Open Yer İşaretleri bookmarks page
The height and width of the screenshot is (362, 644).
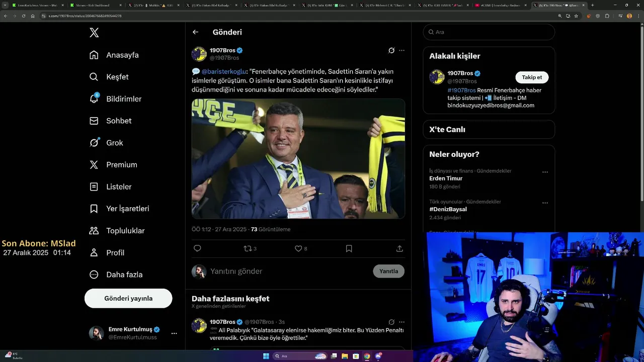(119, 208)
